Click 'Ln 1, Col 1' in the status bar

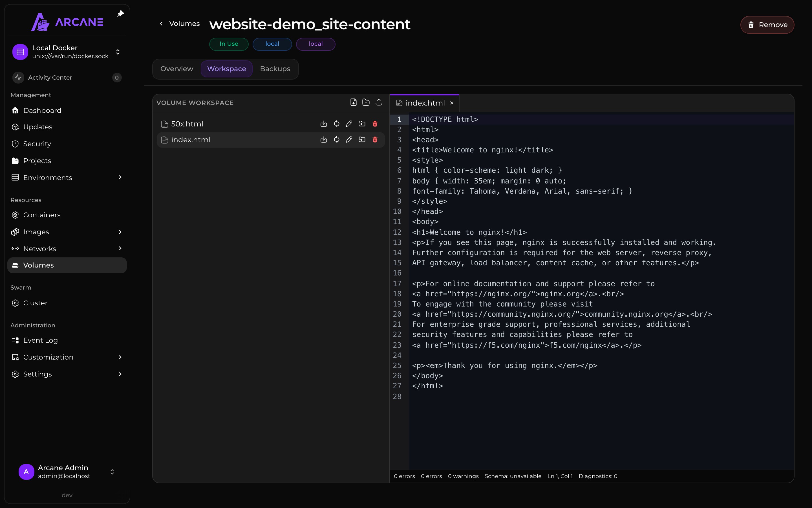560,476
